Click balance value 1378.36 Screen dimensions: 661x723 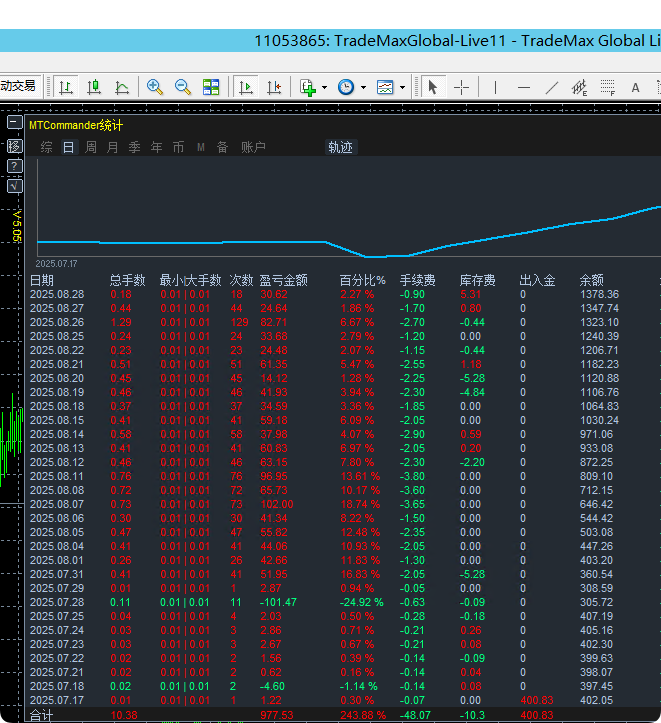(x=599, y=294)
